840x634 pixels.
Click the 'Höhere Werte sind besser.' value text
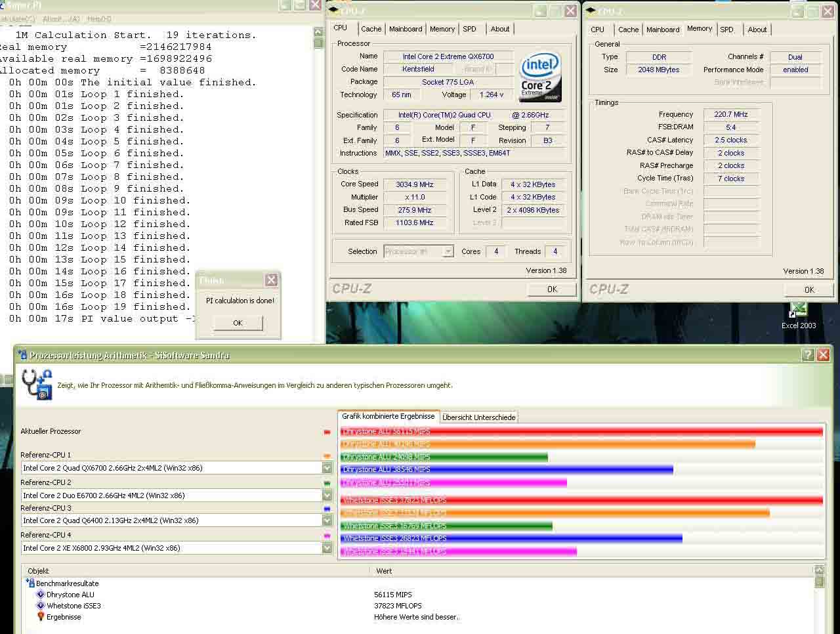pos(417,617)
